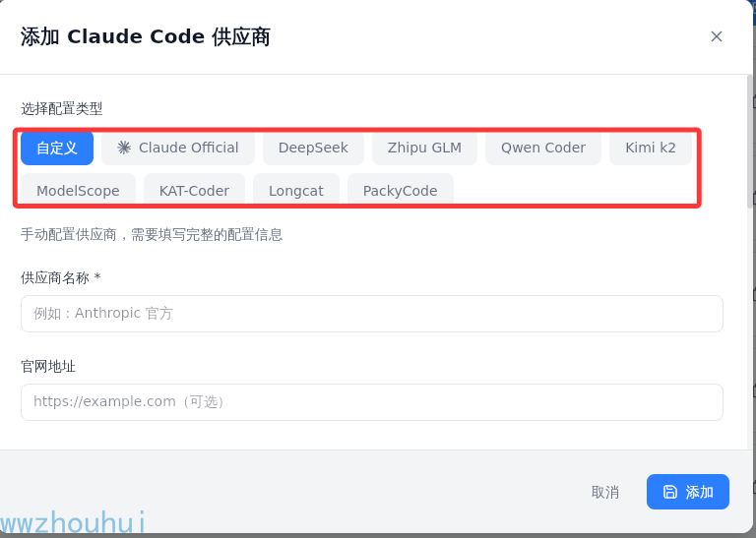Image resolution: width=756 pixels, height=538 pixels.
Task: Click the dialog's vertical scrollbar
Action: [749, 142]
